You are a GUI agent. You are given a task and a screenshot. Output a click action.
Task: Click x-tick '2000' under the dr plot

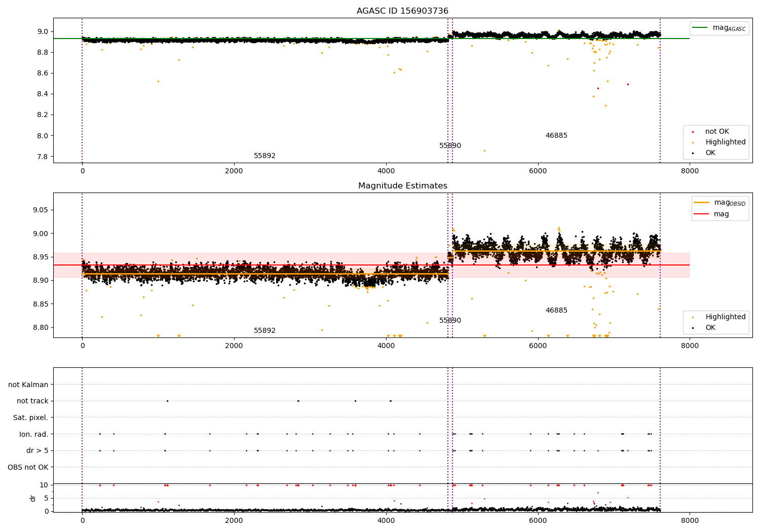click(x=234, y=521)
